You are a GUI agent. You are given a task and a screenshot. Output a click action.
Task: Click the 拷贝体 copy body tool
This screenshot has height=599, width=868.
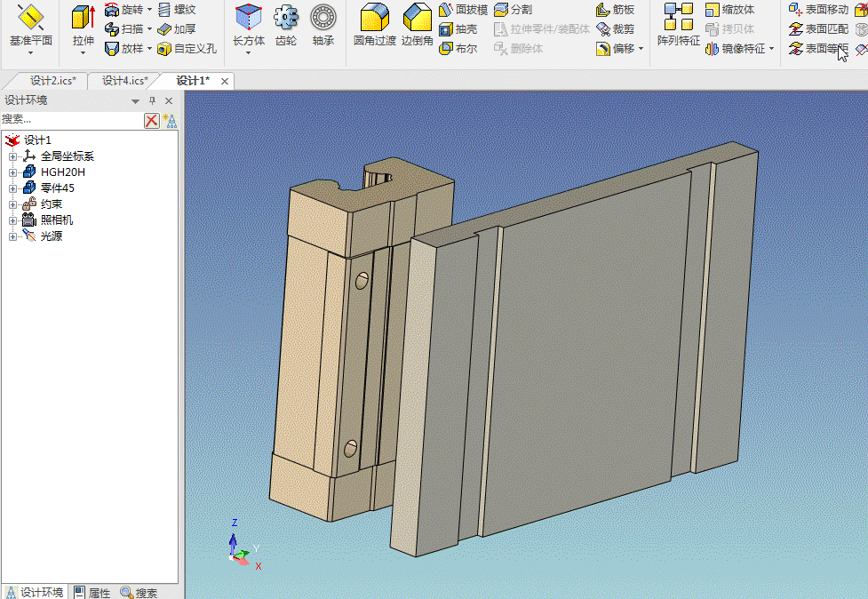pyautogui.click(x=729, y=28)
